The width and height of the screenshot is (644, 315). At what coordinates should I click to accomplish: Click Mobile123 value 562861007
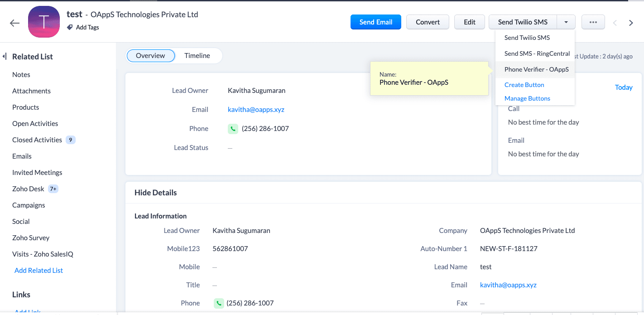click(x=230, y=249)
